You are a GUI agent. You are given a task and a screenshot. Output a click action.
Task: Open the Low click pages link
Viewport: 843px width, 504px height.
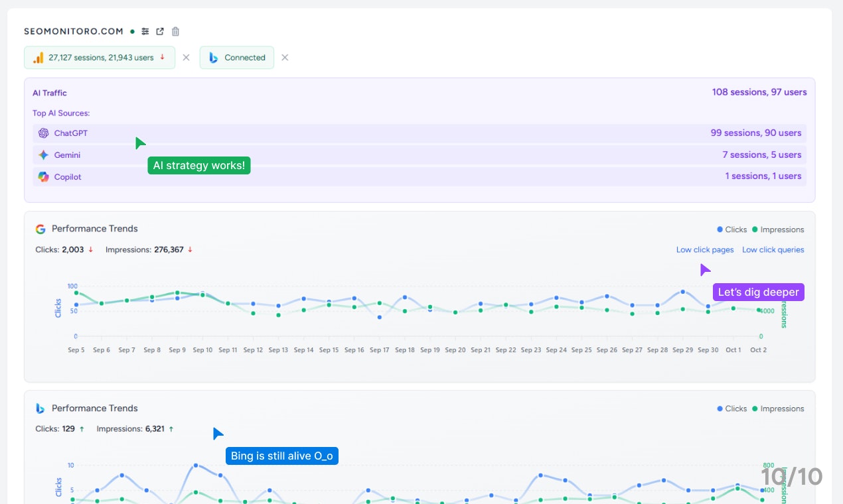(x=705, y=250)
